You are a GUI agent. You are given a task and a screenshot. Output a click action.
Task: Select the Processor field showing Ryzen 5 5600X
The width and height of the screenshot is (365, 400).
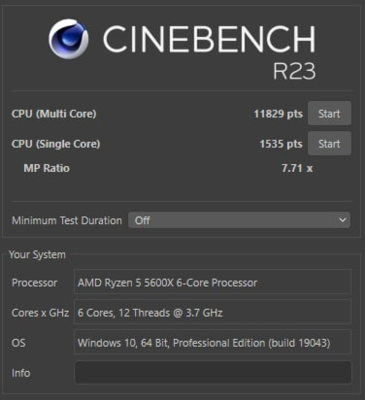point(213,282)
